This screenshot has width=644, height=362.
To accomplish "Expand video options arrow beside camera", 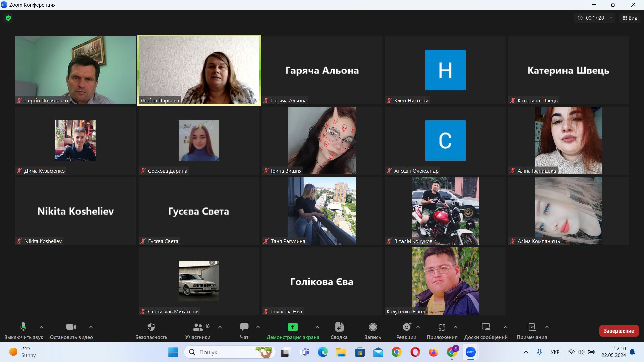I will point(91,327).
